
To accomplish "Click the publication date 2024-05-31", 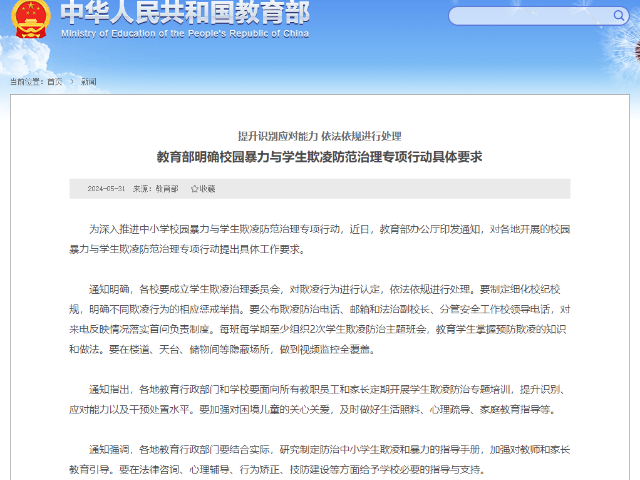I will pyautogui.click(x=106, y=188).
